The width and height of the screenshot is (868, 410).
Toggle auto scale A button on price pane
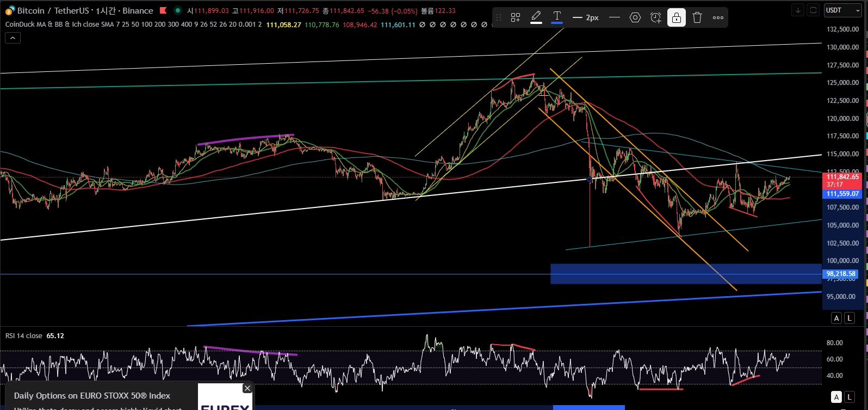coord(836,318)
